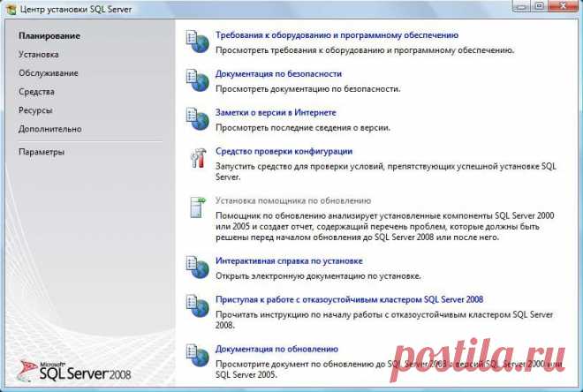Image resolution: width=583 pixels, height=392 pixels.
Task: Click icon next to Заметки о версии в Интернете
Action: [198, 118]
